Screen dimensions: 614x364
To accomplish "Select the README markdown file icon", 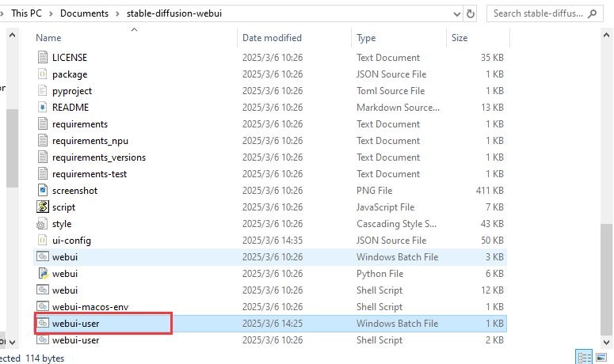I will point(43,108).
